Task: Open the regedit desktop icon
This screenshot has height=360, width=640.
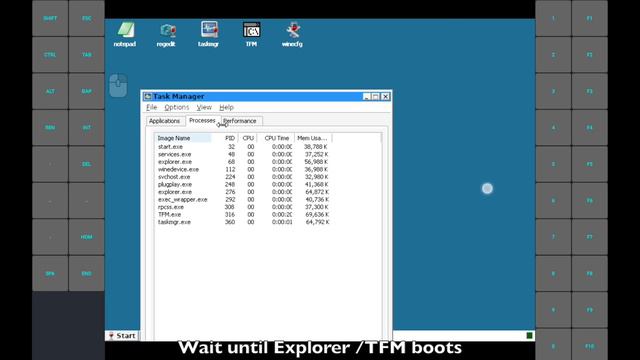Action: 167,34
